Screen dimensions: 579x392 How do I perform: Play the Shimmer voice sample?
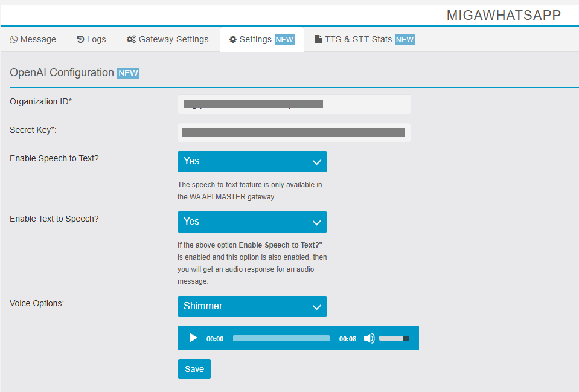pyautogui.click(x=193, y=338)
